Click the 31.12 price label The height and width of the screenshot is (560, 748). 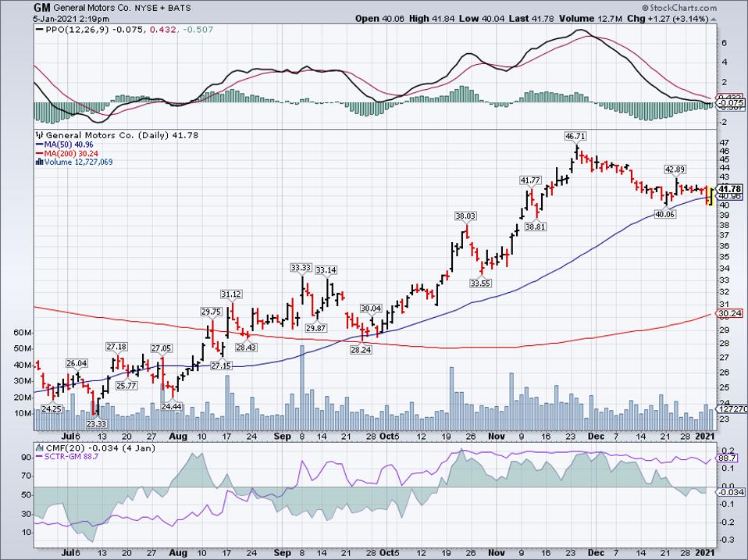click(x=231, y=294)
